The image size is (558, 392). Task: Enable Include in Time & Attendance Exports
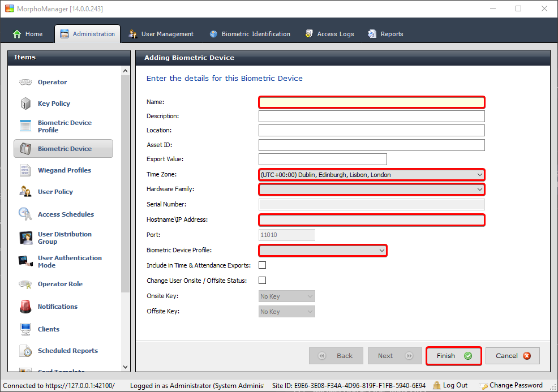point(262,265)
